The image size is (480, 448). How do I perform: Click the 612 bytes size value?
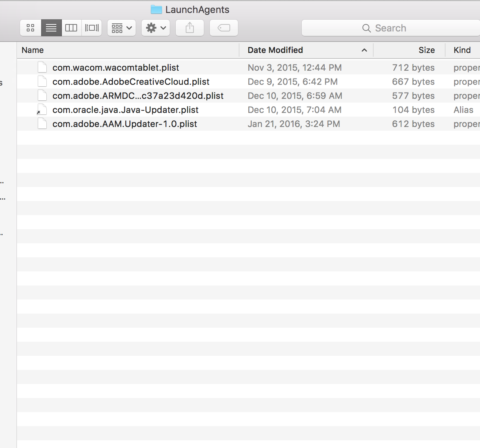click(x=413, y=124)
